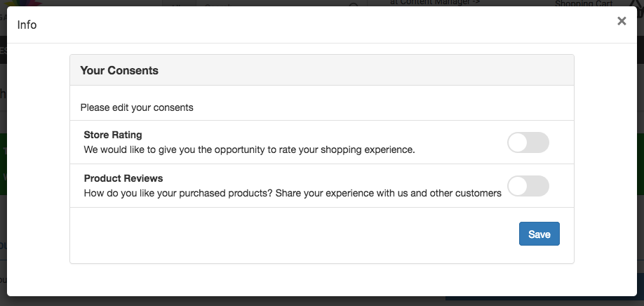644x306 pixels.
Task: Save the consent settings
Action: (539, 234)
